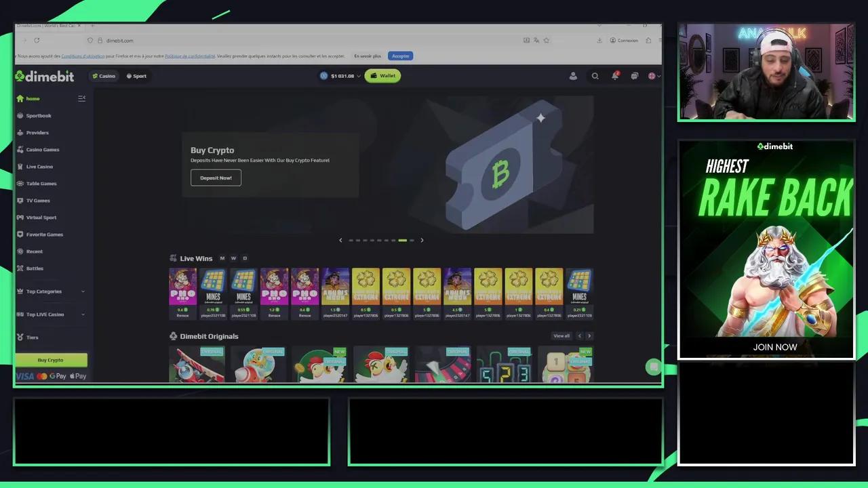
Task: Select the Virtual Sport category
Action: (41, 217)
